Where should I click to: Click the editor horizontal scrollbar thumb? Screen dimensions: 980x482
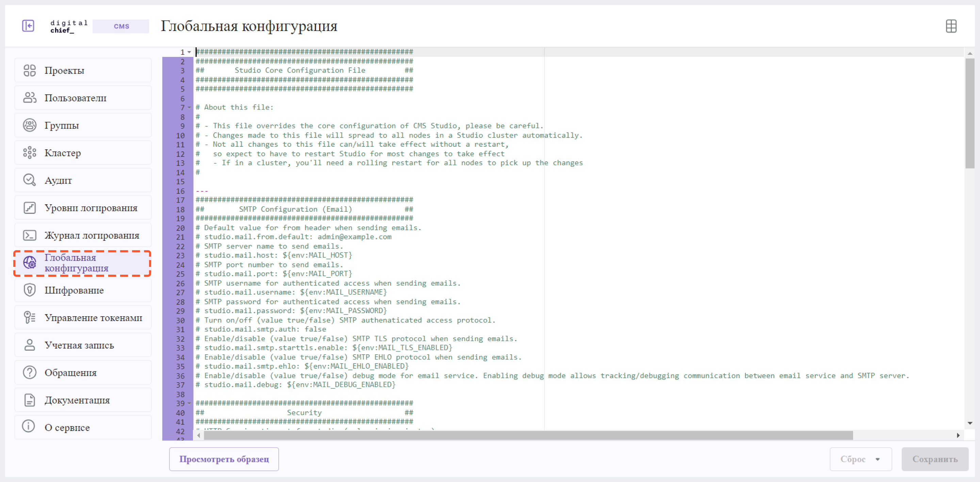coord(528,435)
